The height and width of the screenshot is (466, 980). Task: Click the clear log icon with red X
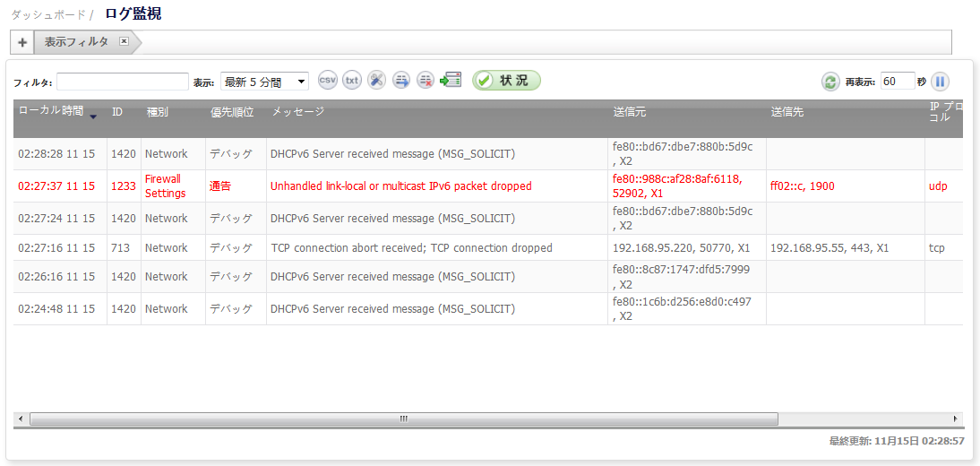pyautogui.click(x=426, y=81)
